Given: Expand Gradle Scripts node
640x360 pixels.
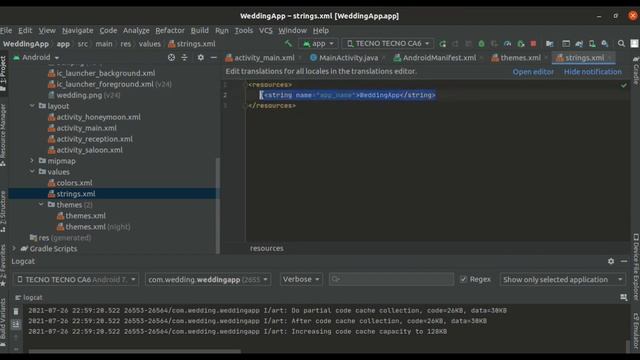Looking at the screenshot, I should tap(14, 249).
